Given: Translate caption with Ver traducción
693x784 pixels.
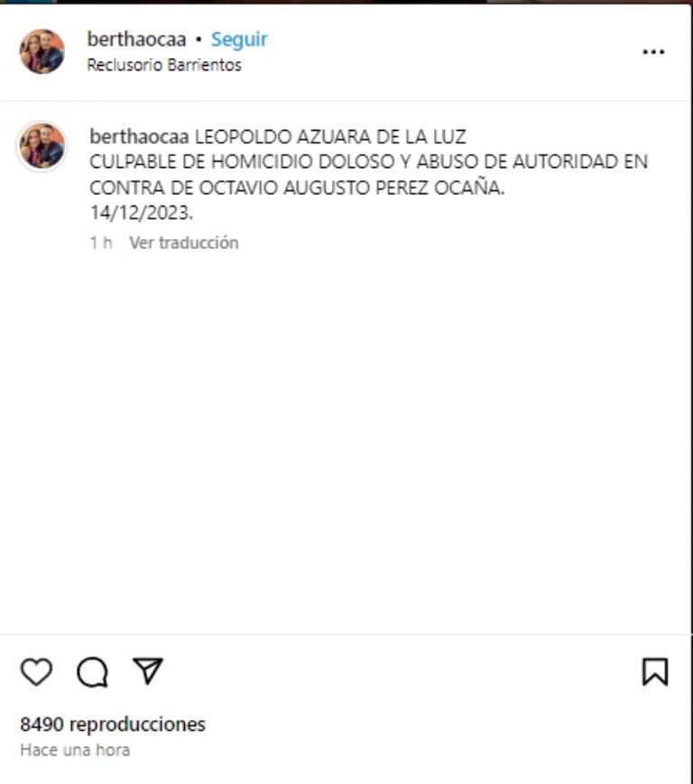Looking at the screenshot, I should tap(184, 243).
